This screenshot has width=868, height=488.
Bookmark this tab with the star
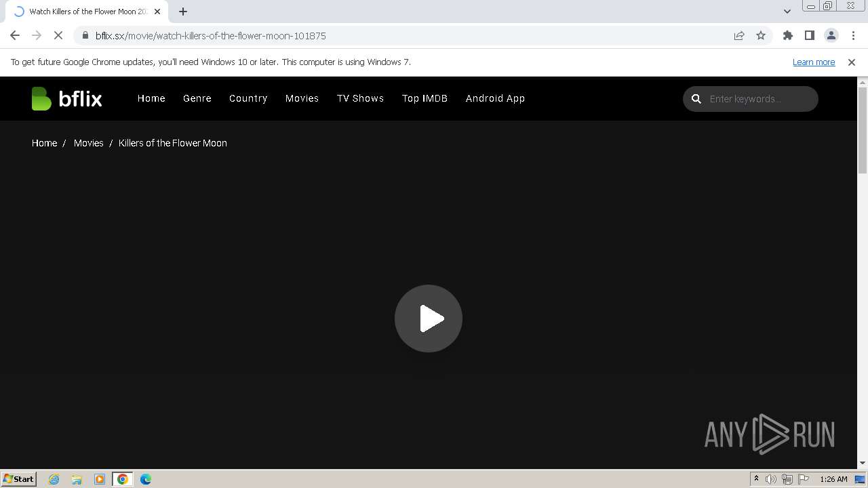[761, 35]
